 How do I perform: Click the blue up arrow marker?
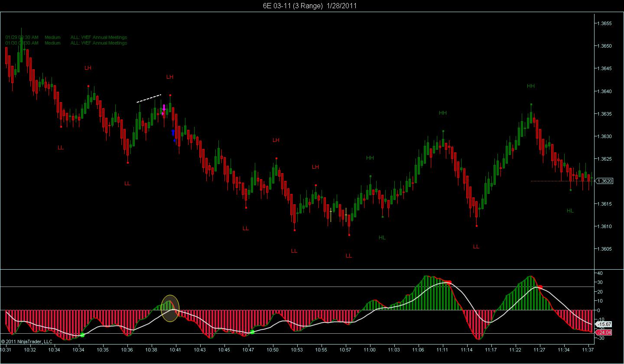[x=173, y=132]
